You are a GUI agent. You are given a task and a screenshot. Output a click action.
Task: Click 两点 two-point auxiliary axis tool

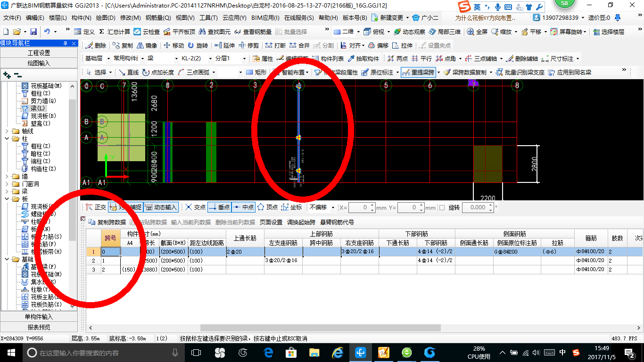(x=398, y=59)
